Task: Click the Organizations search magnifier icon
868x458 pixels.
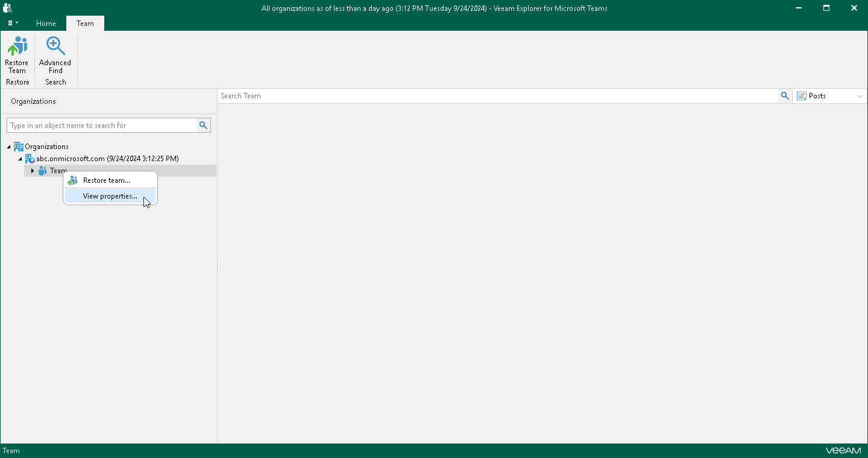Action: click(203, 126)
